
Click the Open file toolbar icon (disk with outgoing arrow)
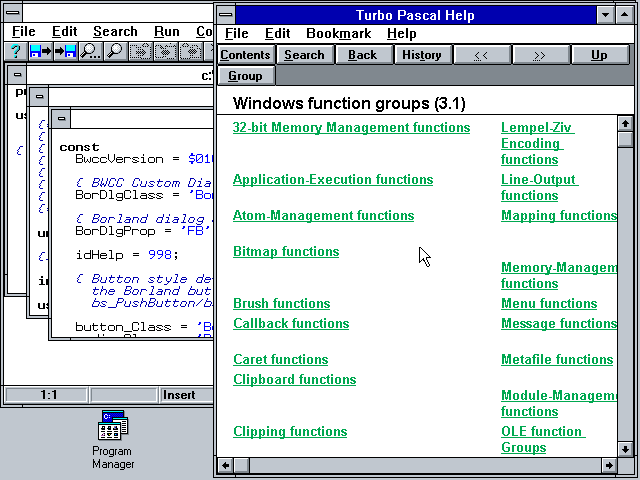(41, 51)
